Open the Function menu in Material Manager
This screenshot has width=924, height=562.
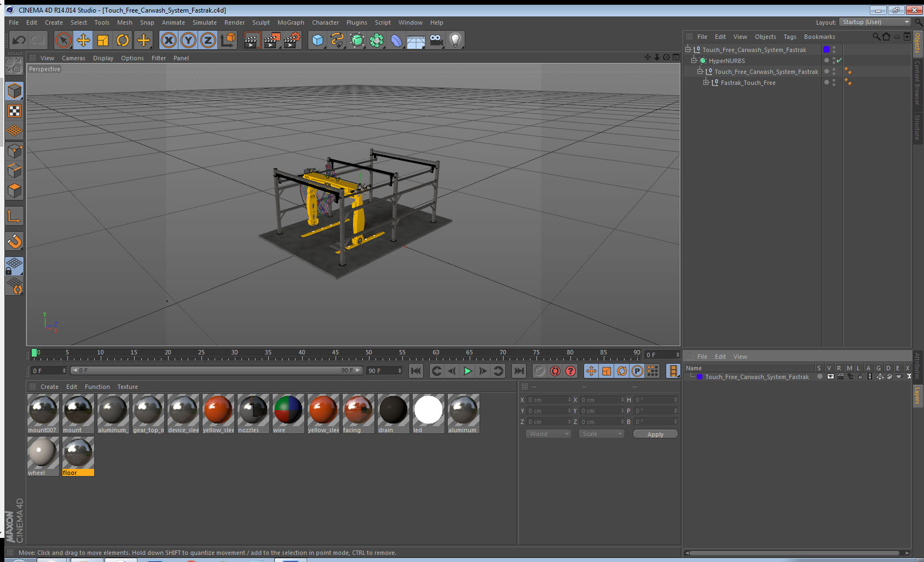97,387
